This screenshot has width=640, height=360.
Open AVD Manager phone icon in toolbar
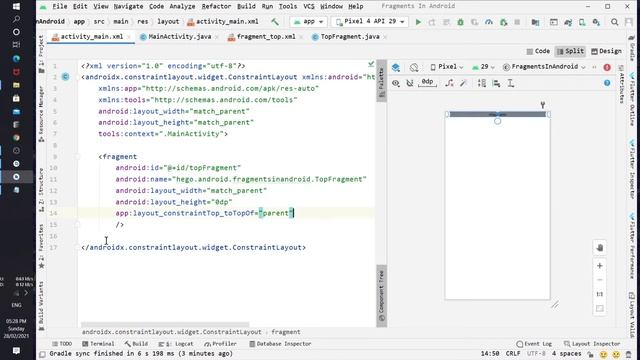click(x=582, y=22)
